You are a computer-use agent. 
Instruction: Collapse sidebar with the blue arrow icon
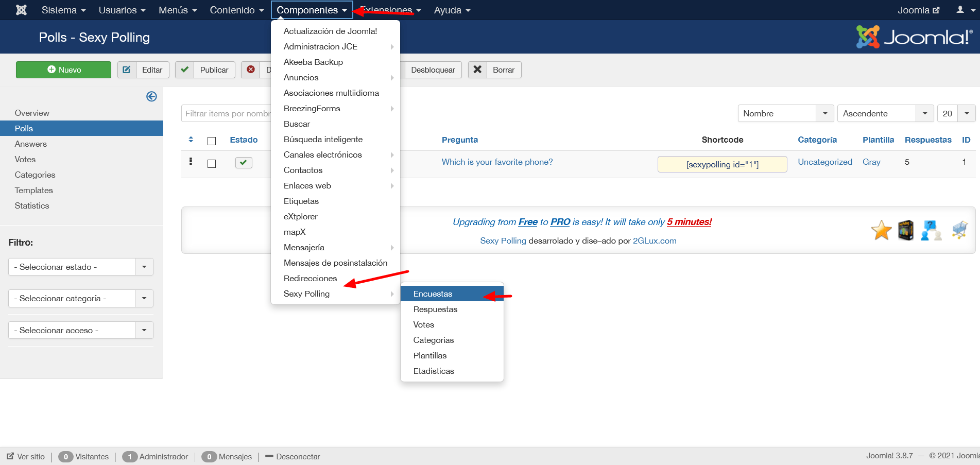click(x=151, y=96)
